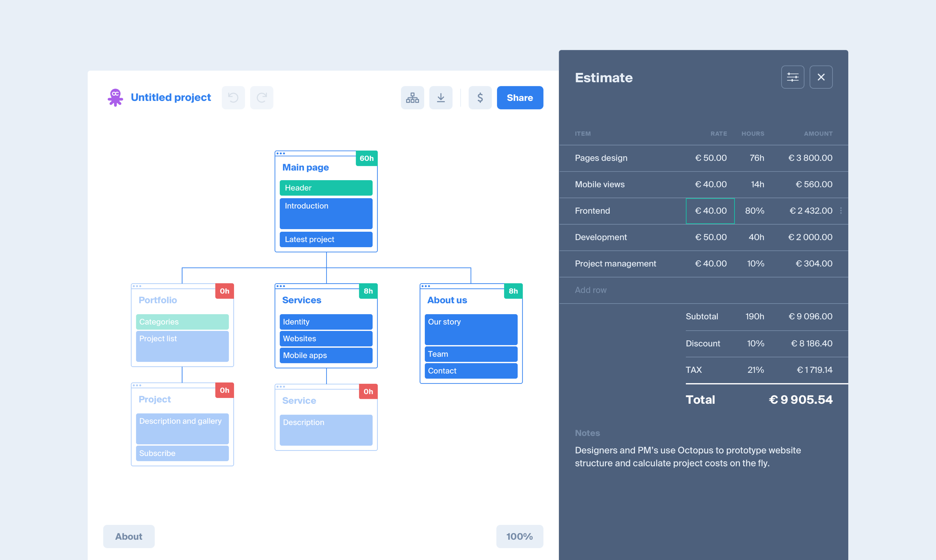Open the sitemap structure view icon
This screenshot has width=936, height=560.
pos(412,98)
